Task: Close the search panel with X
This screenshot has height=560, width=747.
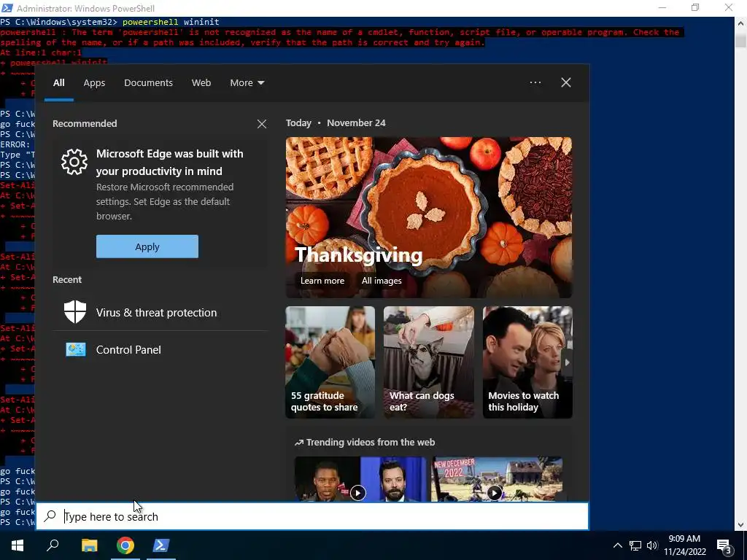Action: [566, 82]
